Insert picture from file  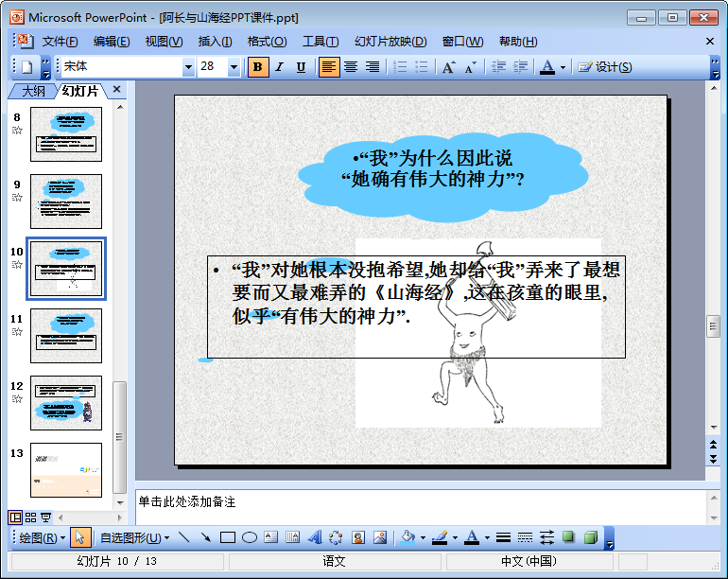pos(380,537)
